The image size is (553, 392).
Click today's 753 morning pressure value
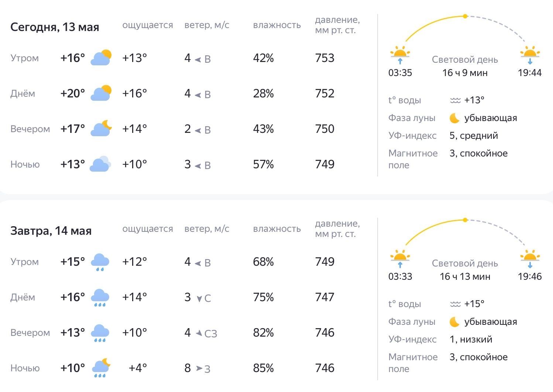[x=325, y=58]
